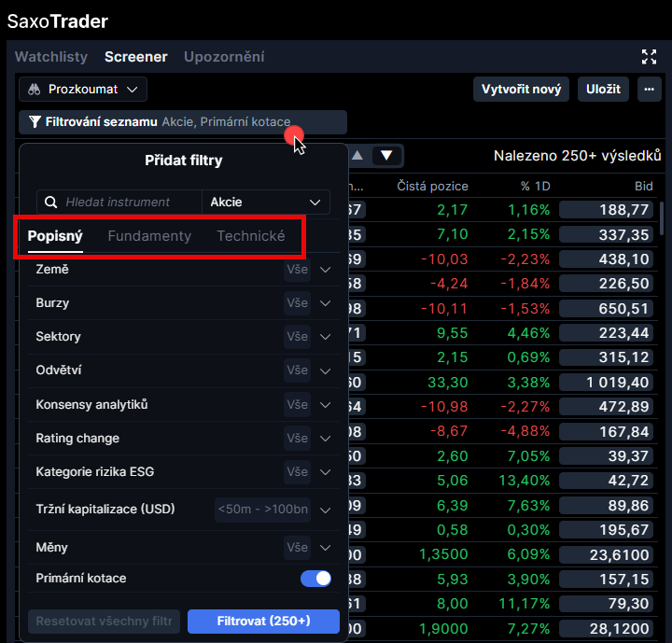The width and height of the screenshot is (672, 643).
Task: Switch to the Fundamenty tab
Action: pos(149,236)
